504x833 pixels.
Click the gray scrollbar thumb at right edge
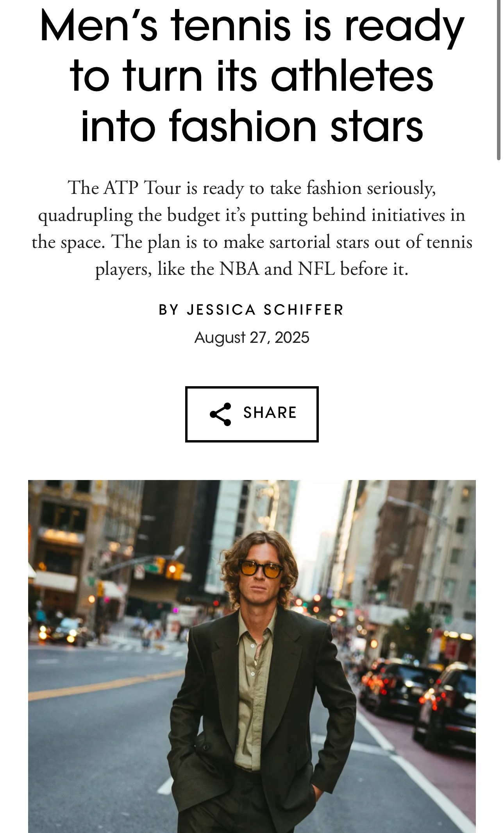click(x=499, y=80)
